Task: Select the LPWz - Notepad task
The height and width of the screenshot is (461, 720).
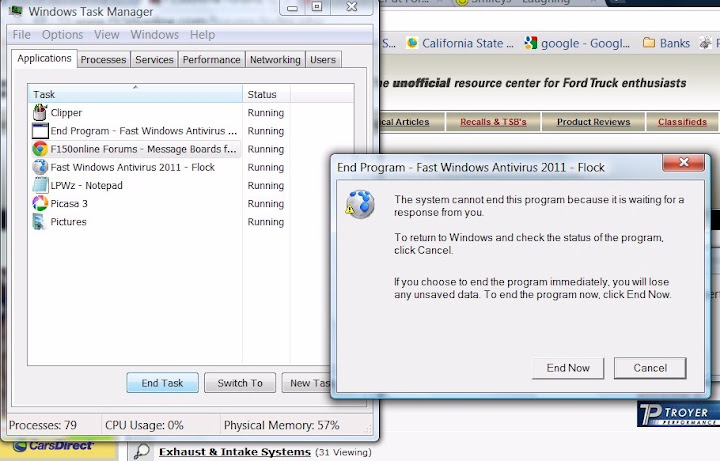Action: click(136, 185)
